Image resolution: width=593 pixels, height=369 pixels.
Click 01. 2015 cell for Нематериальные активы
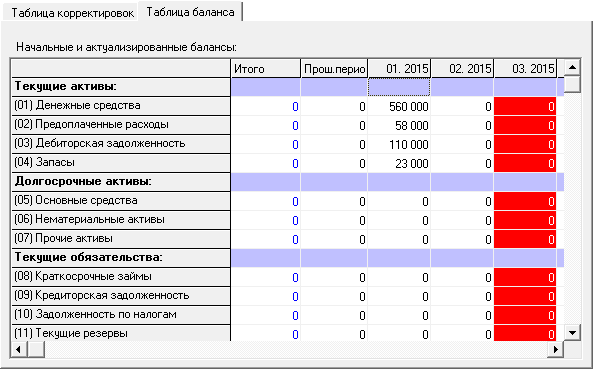(x=399, y=220)
